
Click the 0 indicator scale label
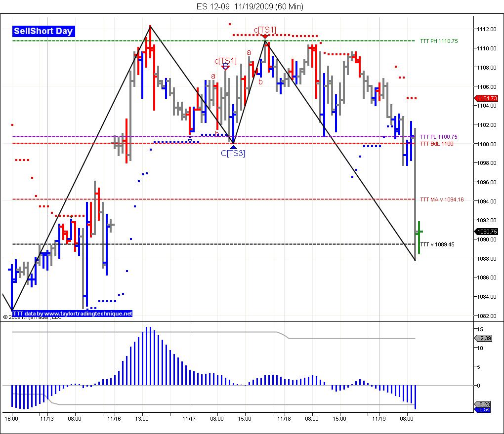click(x=479, y=386)
